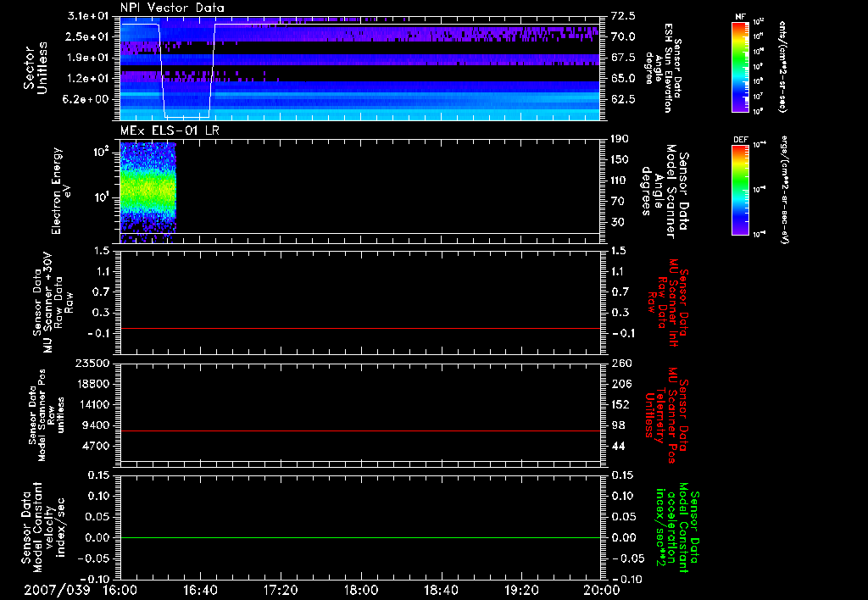Image resolution: width=868 pixels, height=600 pixels.
Task: Click the 17:20 time tick label
Action: (281, 590)
